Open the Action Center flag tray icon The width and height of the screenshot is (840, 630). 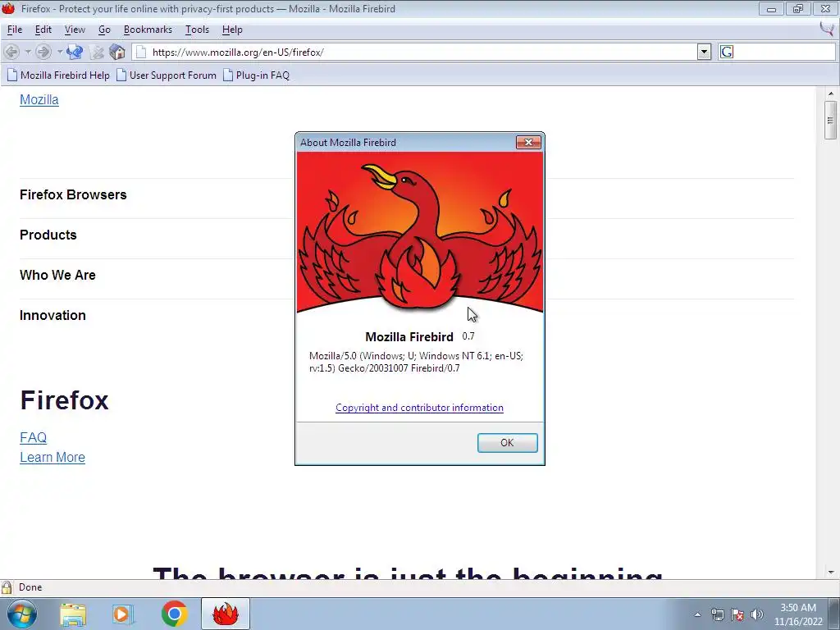coord(737,614)
